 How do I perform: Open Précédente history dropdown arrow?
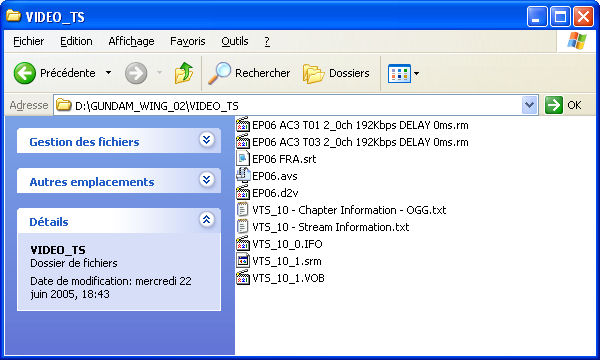click(108, 73)
